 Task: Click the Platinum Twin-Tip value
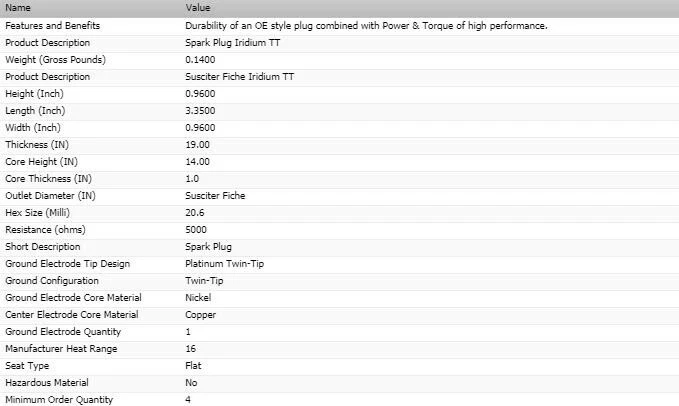[224, 264]
